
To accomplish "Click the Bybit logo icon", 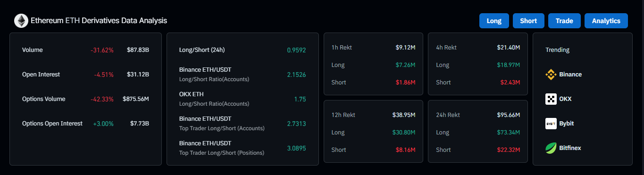I will (x=551, y=124).
